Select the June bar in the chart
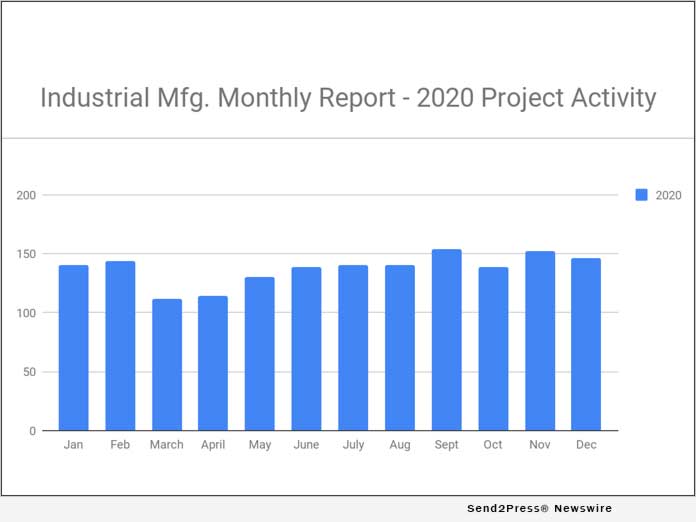 pos(307,349)
